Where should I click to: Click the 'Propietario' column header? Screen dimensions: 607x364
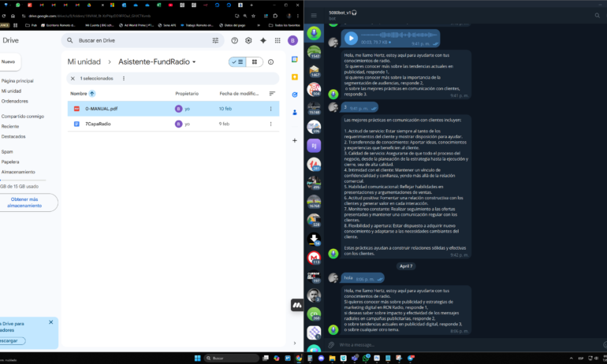point(187,94)
